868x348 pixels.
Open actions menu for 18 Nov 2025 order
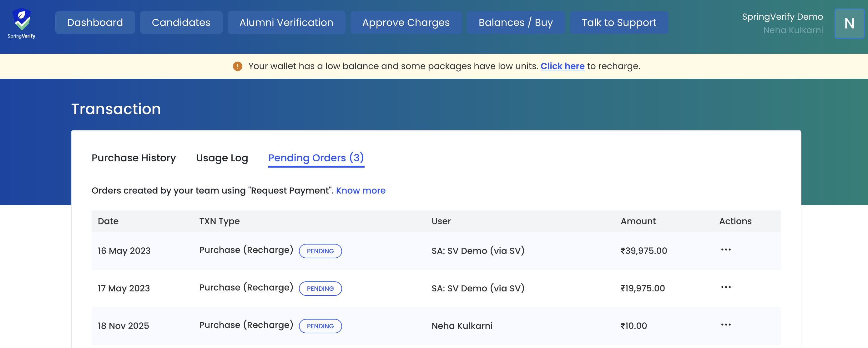pyautogui.click(x=725, y=325)
